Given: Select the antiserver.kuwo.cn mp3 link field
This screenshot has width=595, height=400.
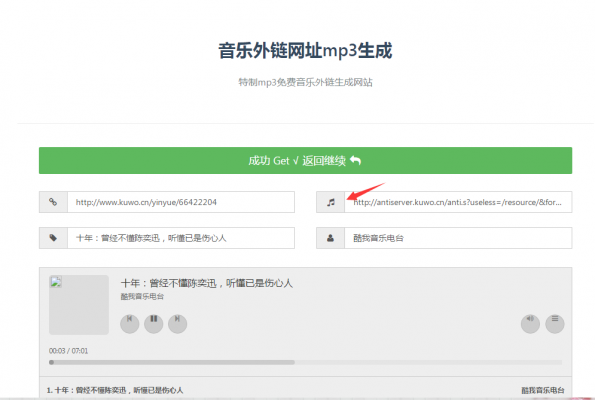Looking at the screenshot, I should coord(458,202).
